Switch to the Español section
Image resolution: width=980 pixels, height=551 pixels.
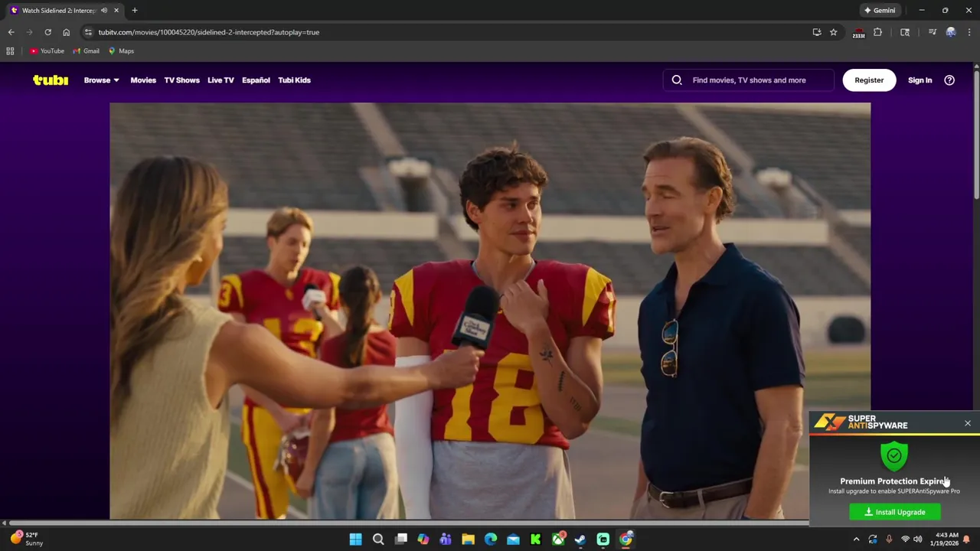pos(256,80)
